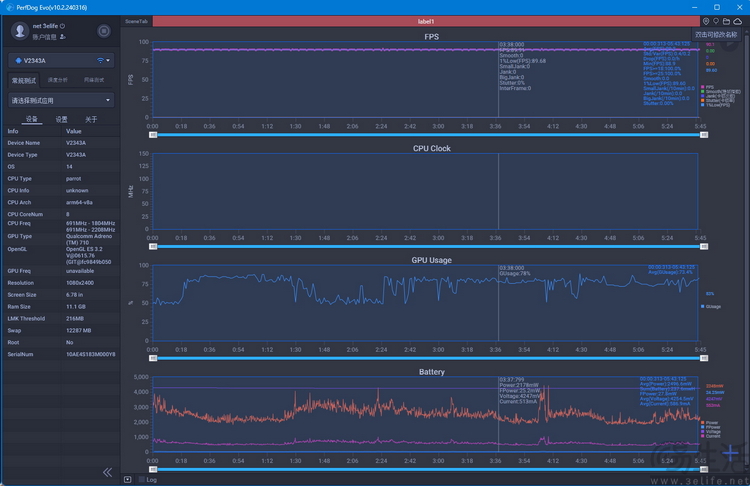Click the Info column header

pos(13,131)
